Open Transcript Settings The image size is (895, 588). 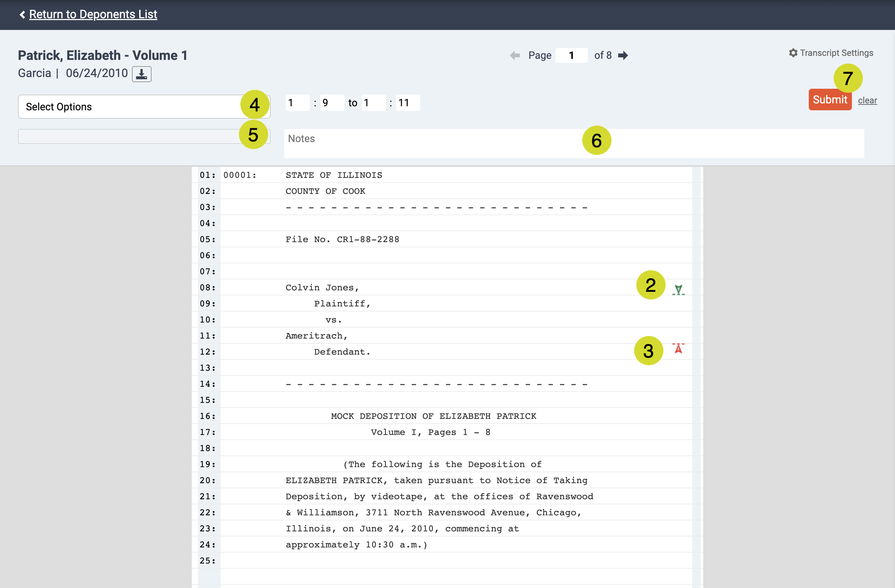tap(831, 53)
